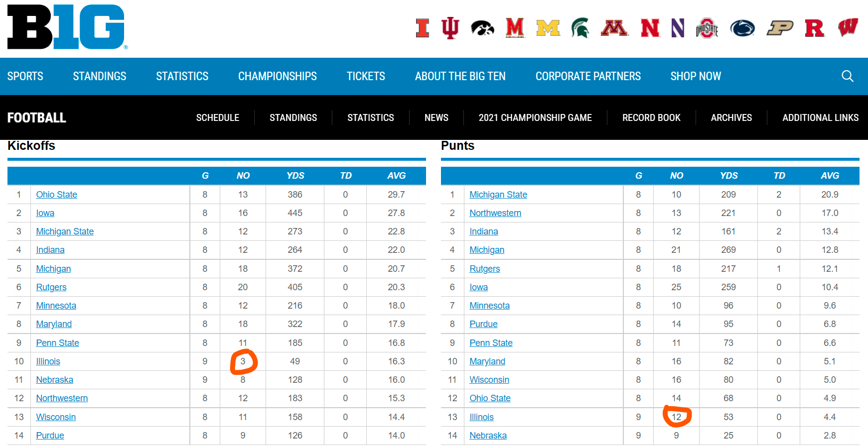This screenshot has width=868, height=446.
Task: Click the Penn State Nittany Lion logo
Action: click(742, 28)
